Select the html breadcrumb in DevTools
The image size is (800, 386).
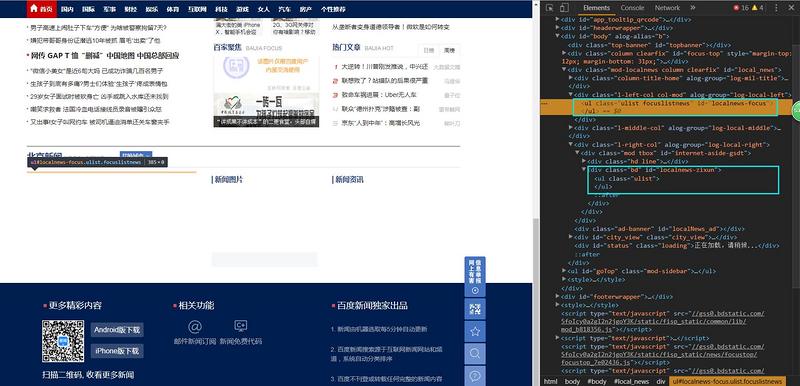coord(550,381)
